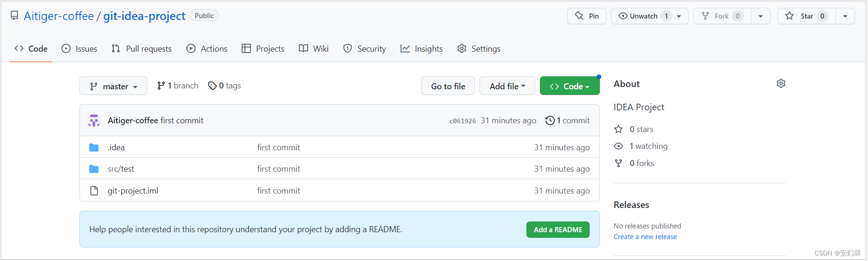Open About settings gear icon
The height and width of the screenshot is (261, 868).
[781, 83]
